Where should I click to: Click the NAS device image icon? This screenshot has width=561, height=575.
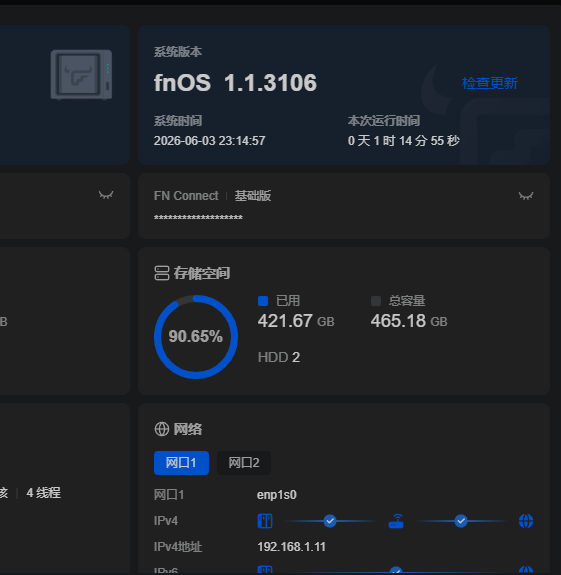[x=81, y=75]
